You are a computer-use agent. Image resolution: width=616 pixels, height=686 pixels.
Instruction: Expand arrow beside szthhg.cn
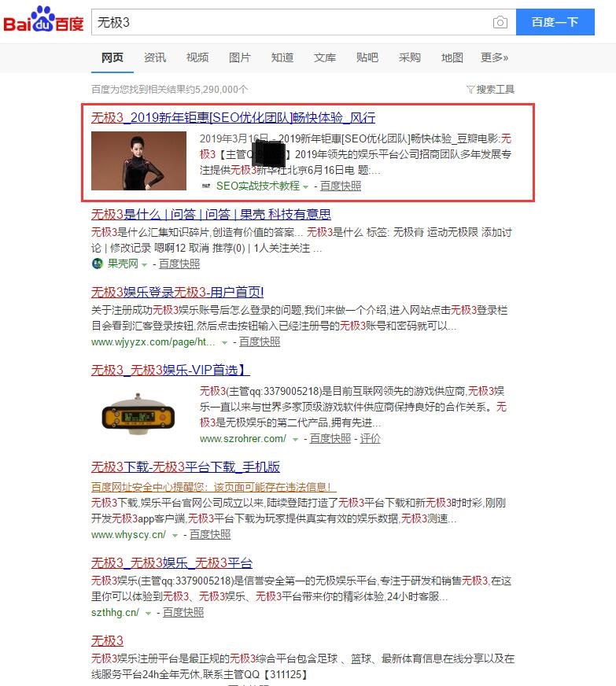tap(149, 614)
